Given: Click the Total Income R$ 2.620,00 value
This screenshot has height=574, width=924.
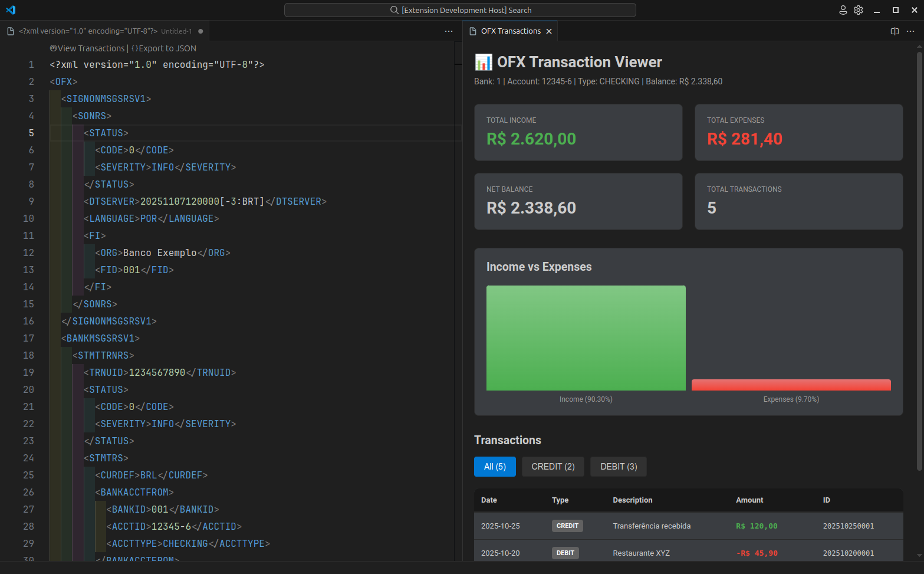Looking at the screenshot, I should coord(531,139).
